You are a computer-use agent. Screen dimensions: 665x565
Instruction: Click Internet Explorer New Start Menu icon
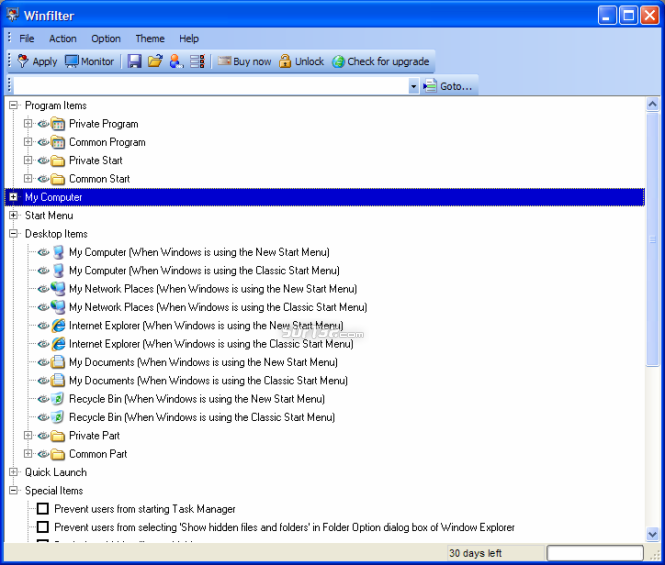(x=58, y=325)
